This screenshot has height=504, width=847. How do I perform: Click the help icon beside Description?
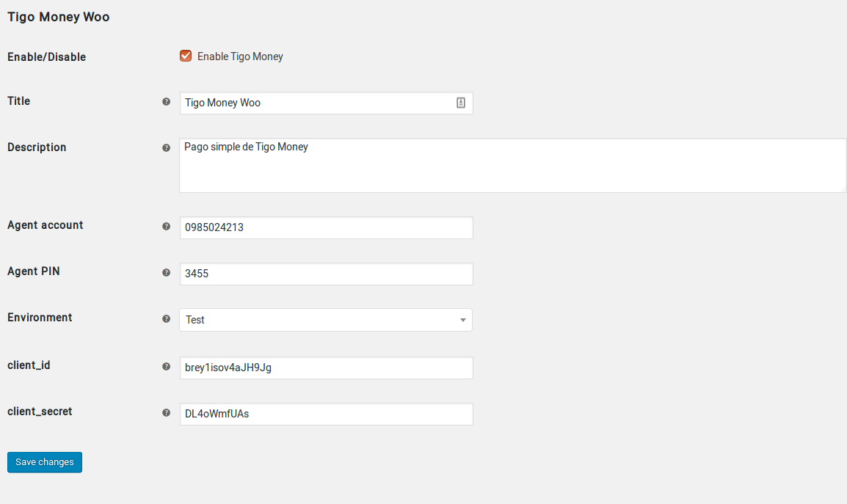pyautogui.click(x=167, y=148)
